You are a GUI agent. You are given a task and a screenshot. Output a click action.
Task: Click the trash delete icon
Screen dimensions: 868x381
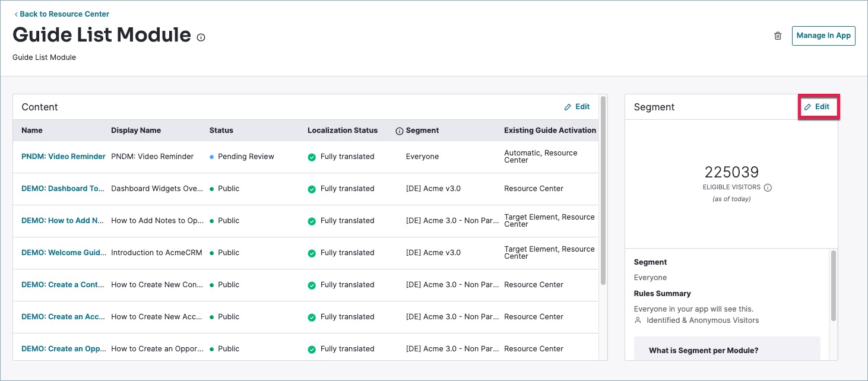pyautogui.click(x=778, y=36)
